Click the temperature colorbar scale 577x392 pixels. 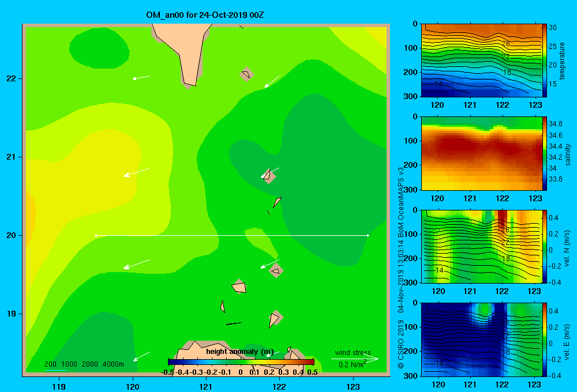click(x=545, y=61)
